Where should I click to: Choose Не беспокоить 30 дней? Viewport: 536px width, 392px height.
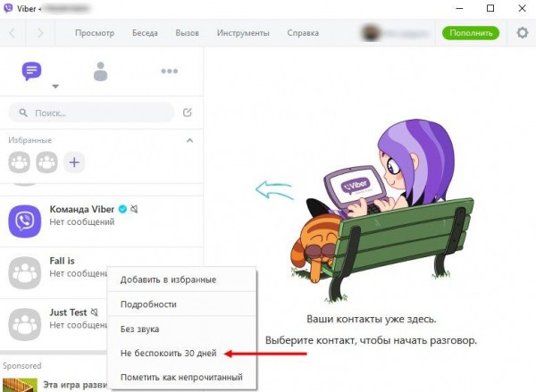(182, 353)
